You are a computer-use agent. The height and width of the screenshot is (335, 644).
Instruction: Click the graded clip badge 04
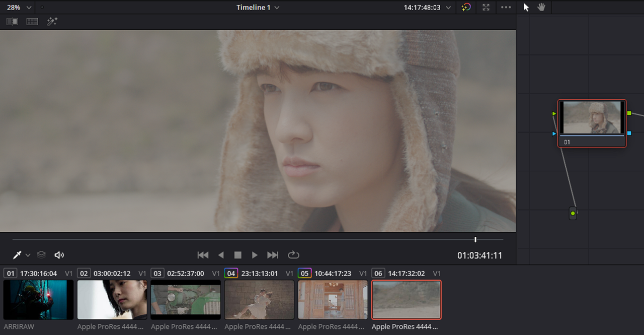[x=231, y=273]
